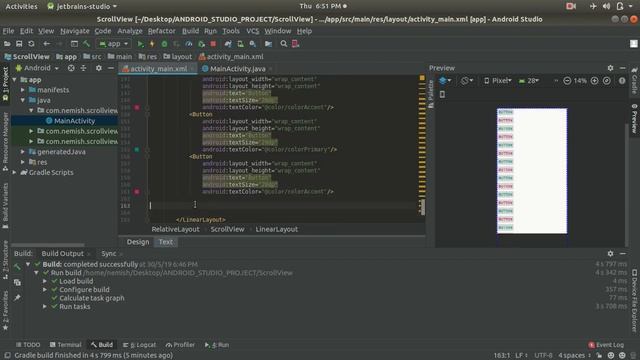Open the Terminal tool window

[x=65, y=345]
